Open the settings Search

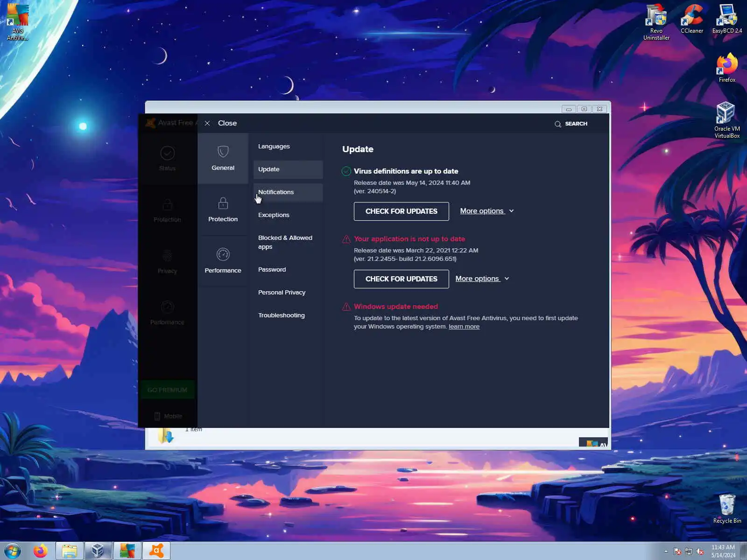571,124
